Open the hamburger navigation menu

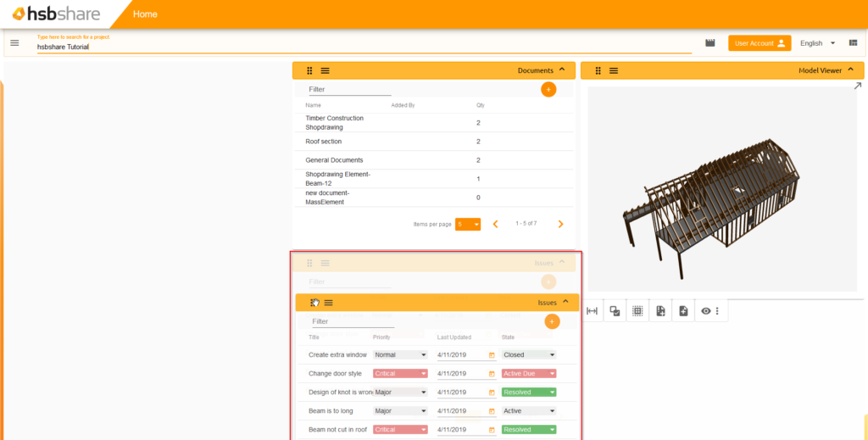pos(14,42)
